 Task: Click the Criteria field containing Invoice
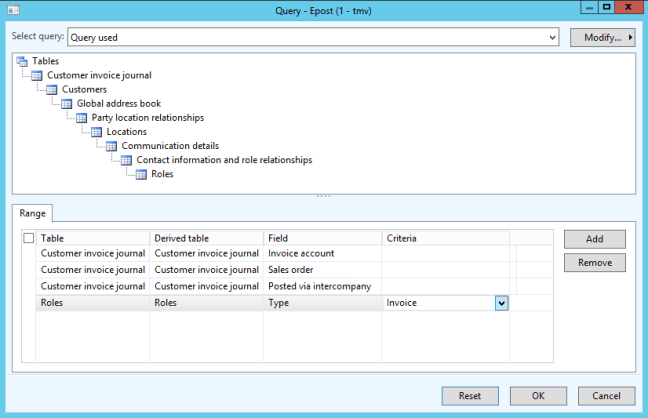click(x=439, y=303)
